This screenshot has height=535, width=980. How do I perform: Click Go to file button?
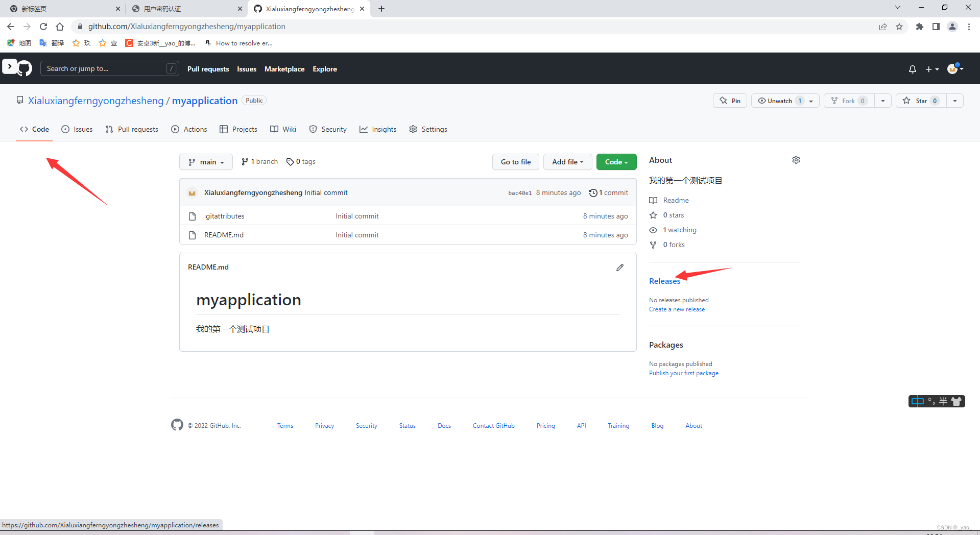pyautogui.click(x=516, y=162)
